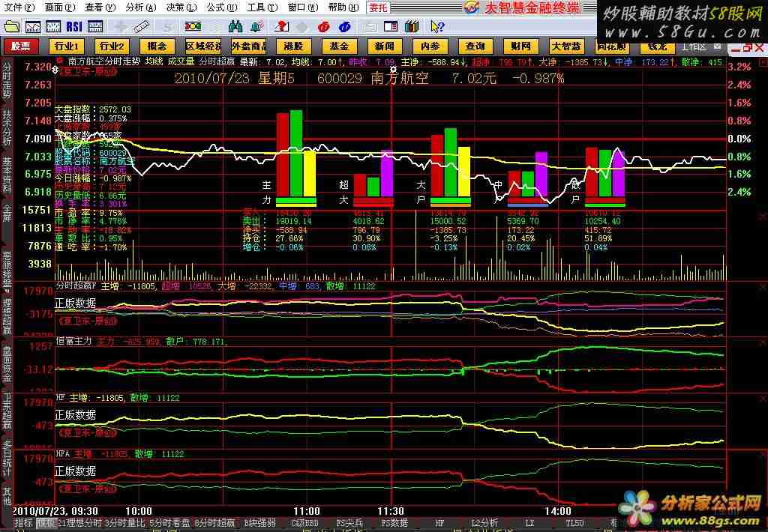The height and width of the screenshot is (532, 768).
Task: Select the TLSD bottom tab
Action: [x=574, y=523]
